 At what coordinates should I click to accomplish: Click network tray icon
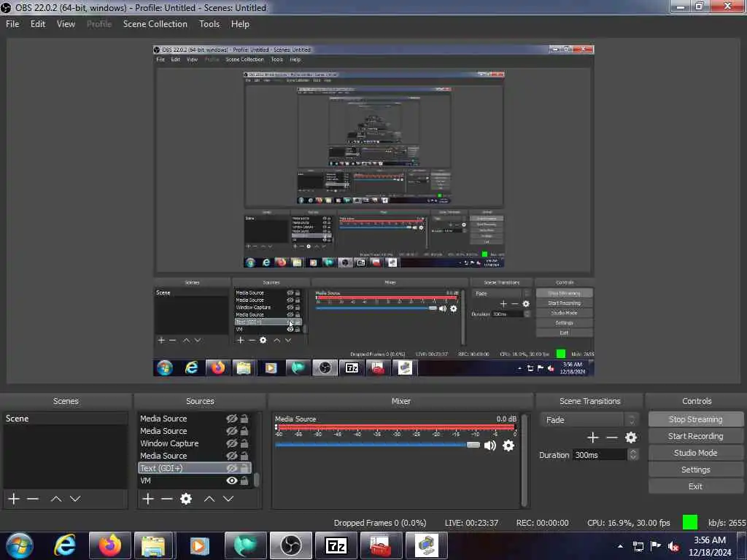tap(638, 547)
